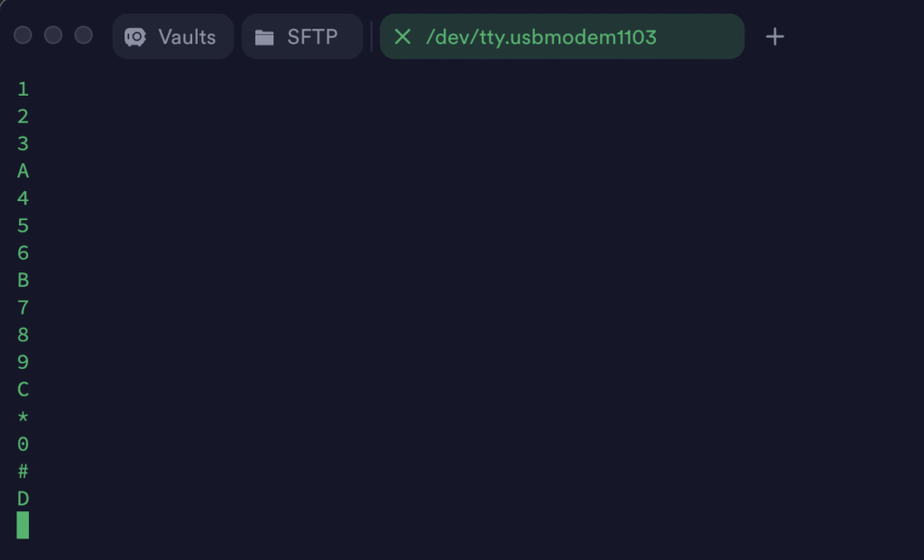Click the letter C in terminal output
The image size is (924, 560).
23,390
